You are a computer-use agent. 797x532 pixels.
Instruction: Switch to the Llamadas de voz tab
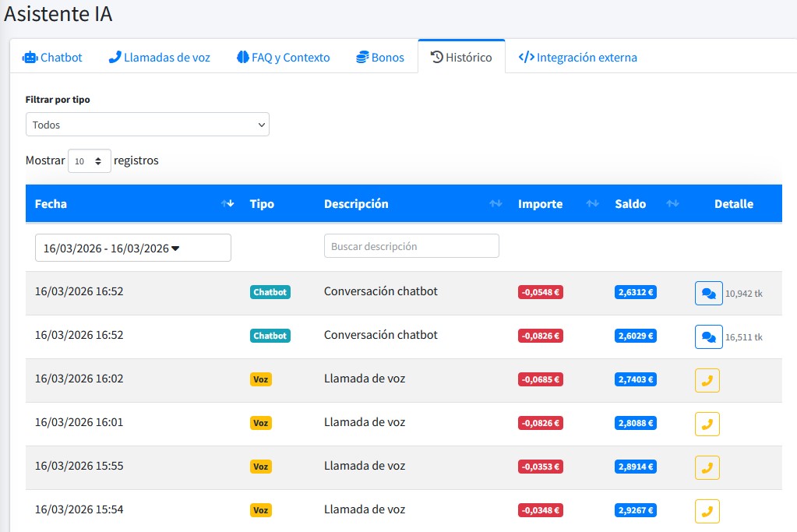tap(160, 58)
